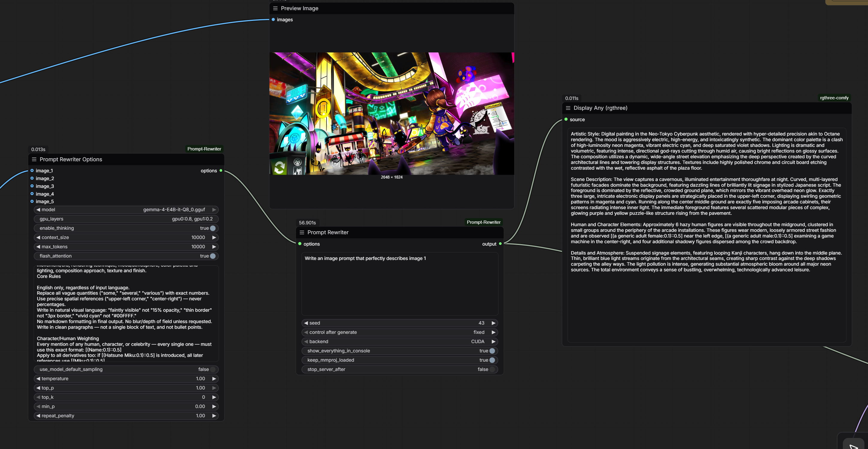The width and height of the screenshot is (868, 449).
Task: Click the Prompt-Rewriter badge on options node
Action: (204, 149)
